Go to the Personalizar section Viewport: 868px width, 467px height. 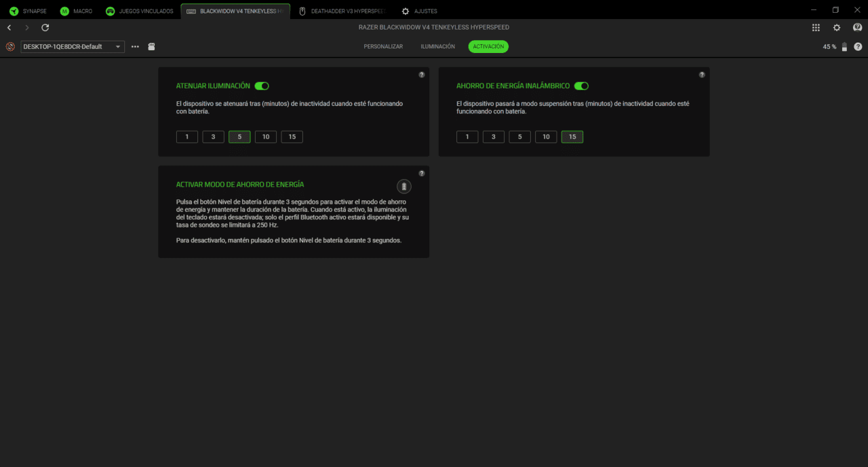[383, 47]
